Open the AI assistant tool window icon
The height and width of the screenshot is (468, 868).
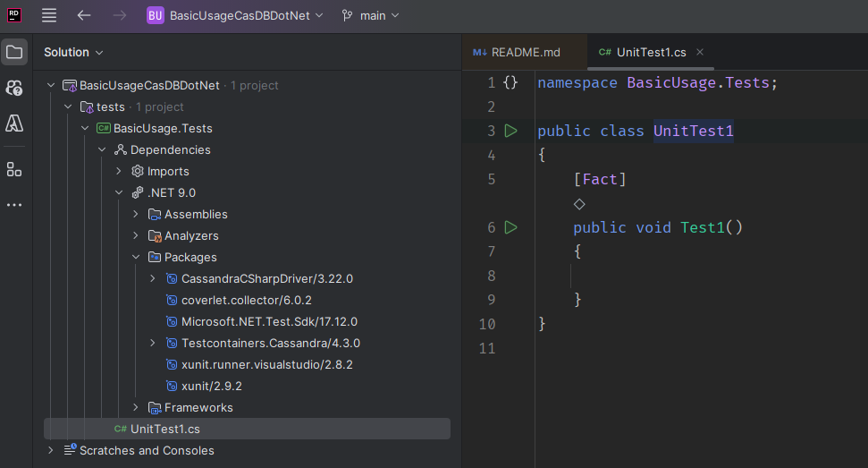[14, 88]
